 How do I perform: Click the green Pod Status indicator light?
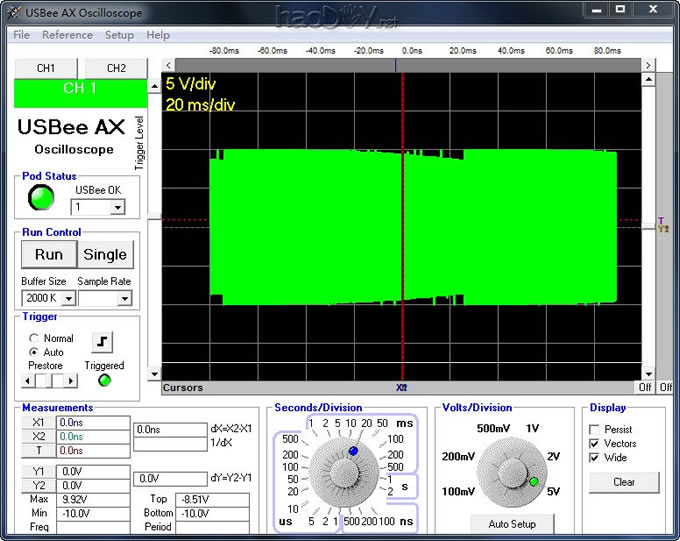[x=41, y=199]
